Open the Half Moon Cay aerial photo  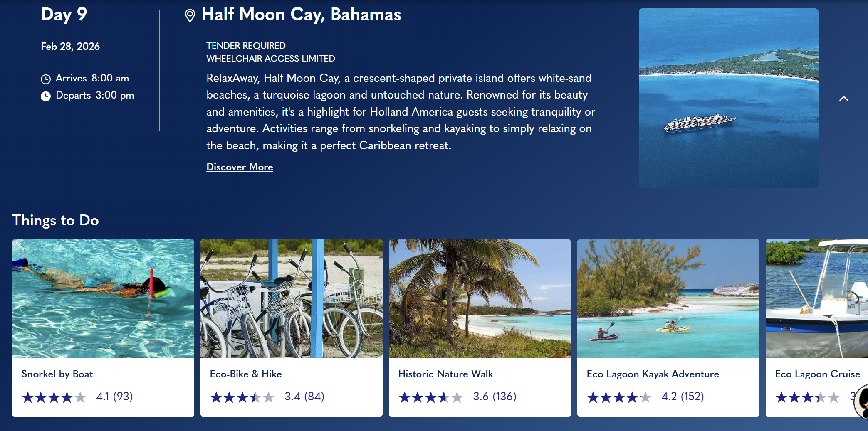click(x=728, y=98)
